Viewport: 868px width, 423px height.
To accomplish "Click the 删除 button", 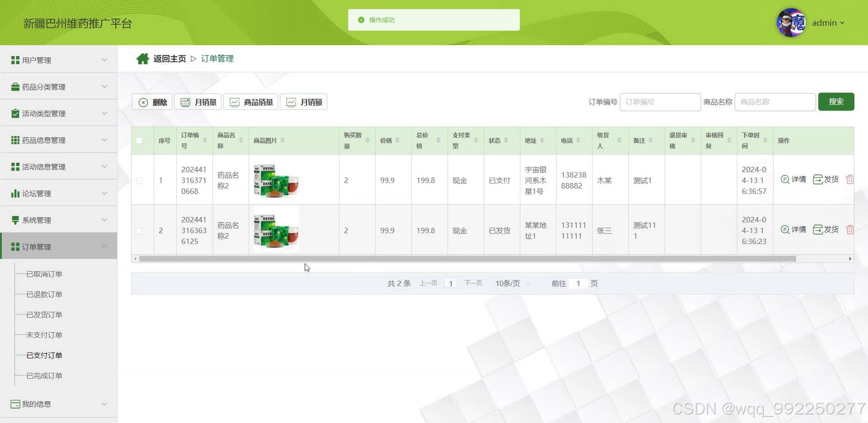I will (152, 102).
